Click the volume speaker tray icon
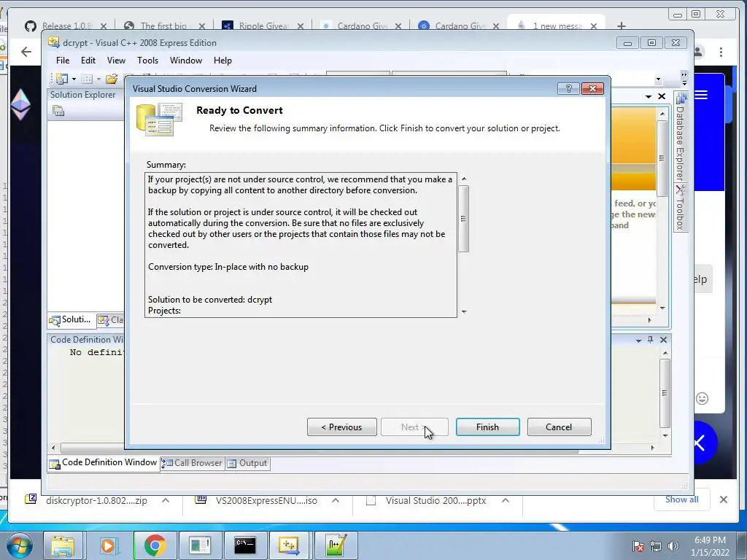 click(x=673, y=546)
